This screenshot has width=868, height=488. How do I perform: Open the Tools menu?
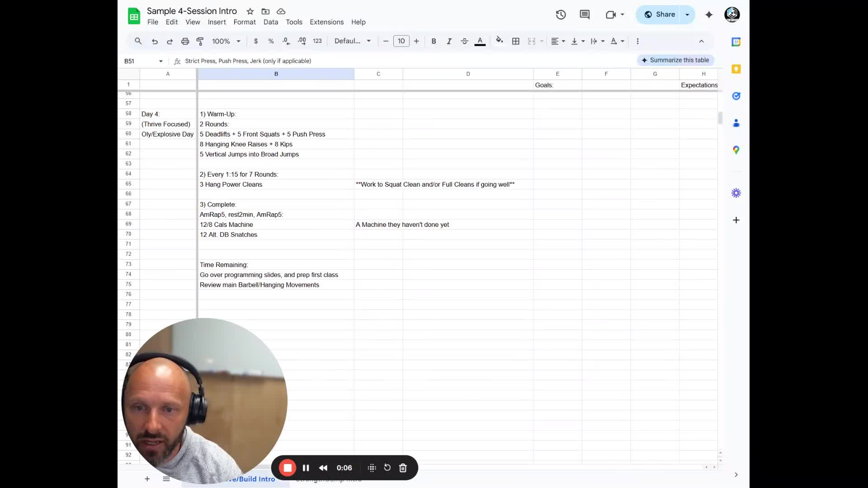[x=294, y=22]
